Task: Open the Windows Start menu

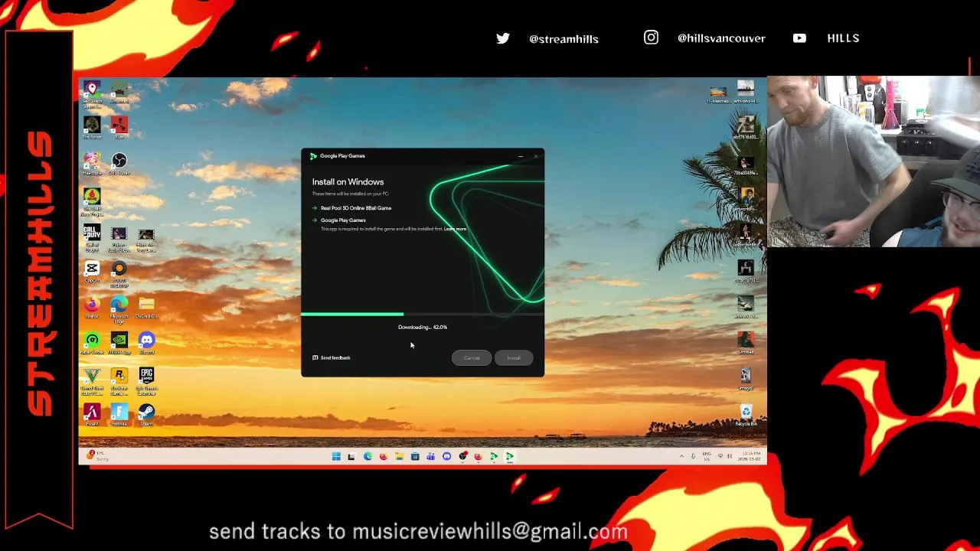Action: (336, 457)
